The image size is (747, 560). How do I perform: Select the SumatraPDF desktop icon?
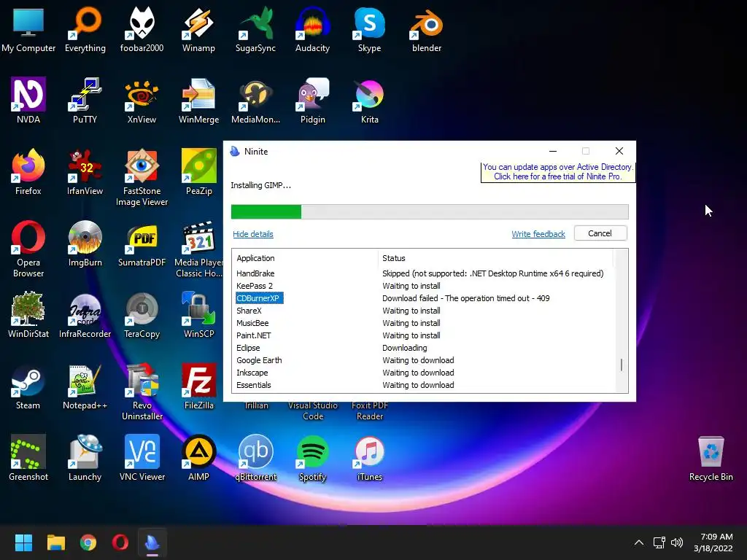[x=142, y=244]
